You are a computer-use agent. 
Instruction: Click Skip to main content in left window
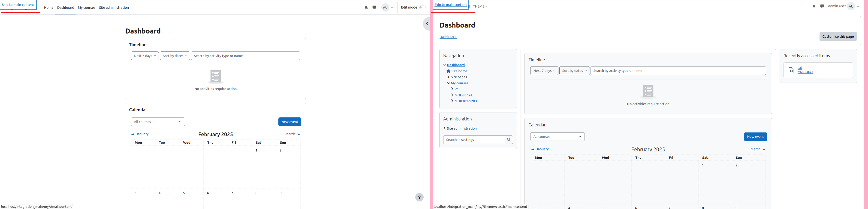[18, 5]
